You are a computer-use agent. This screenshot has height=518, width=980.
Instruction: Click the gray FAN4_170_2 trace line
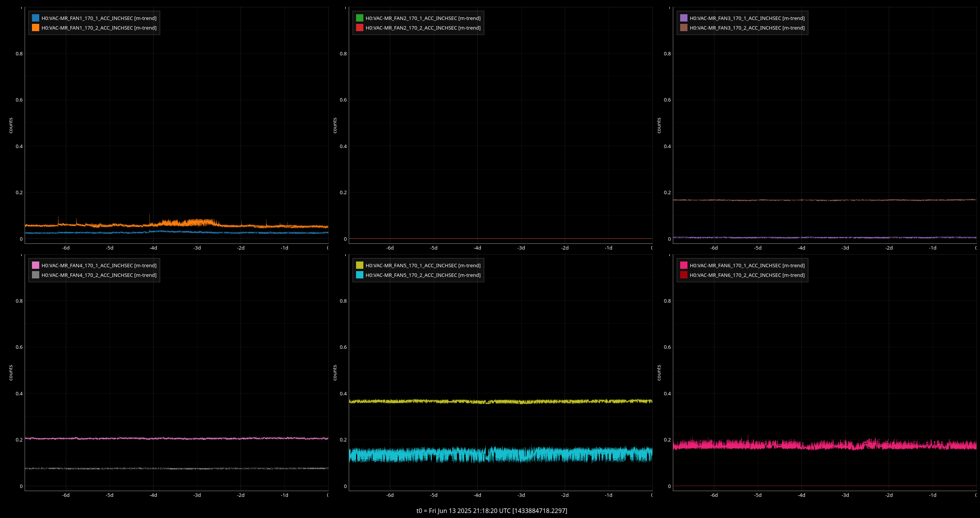[177, 468]
